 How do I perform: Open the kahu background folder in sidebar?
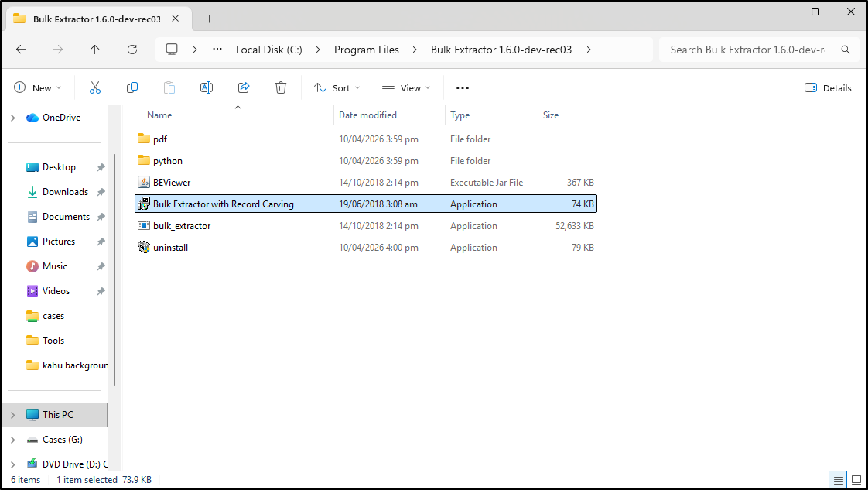pyautogui.click(x=67, y=365)
